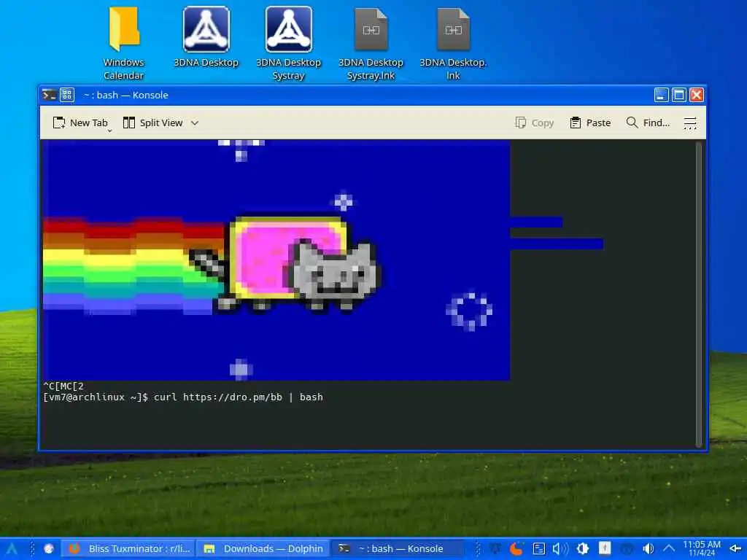Paste clipboard text into the terminal

pos(590,122)
